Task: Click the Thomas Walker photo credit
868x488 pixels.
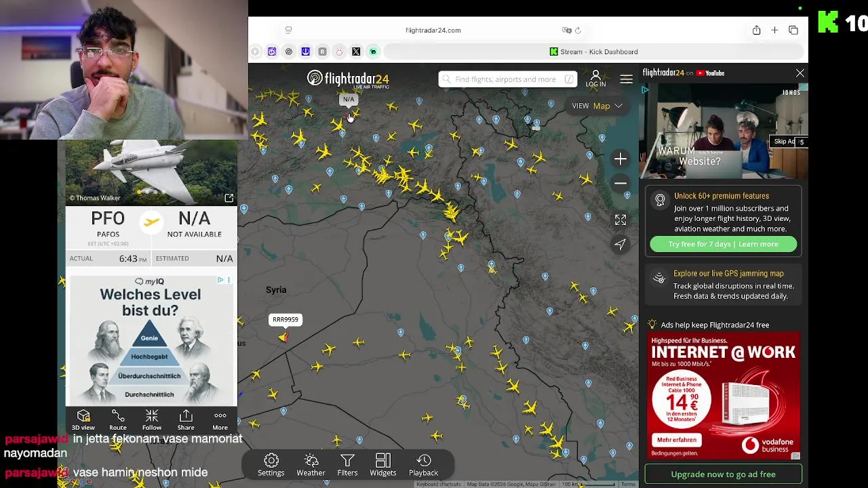Action: (x=94, y=198)
